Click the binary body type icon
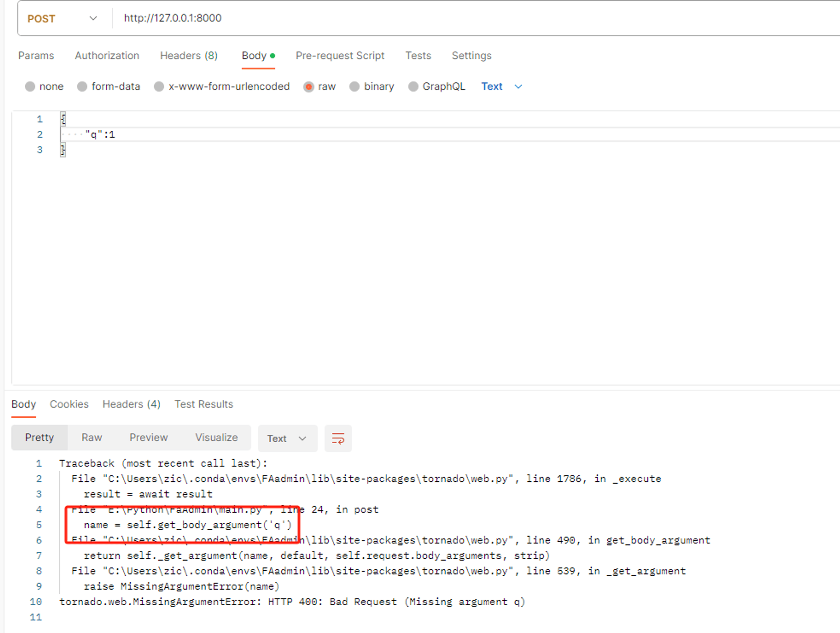The image size is (840, 633). [x=352, y=87]
